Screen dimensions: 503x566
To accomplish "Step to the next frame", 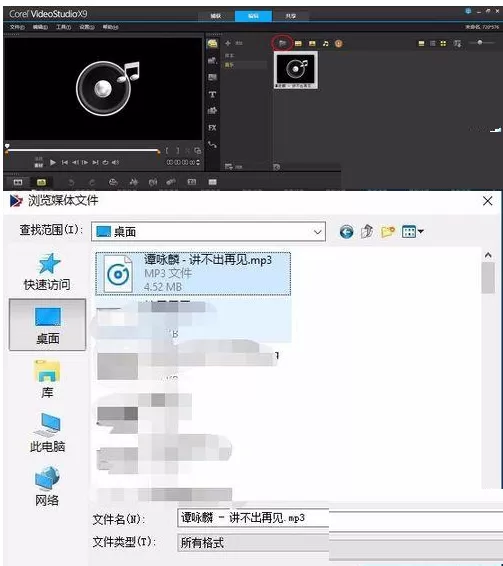I will coord(85,162).
